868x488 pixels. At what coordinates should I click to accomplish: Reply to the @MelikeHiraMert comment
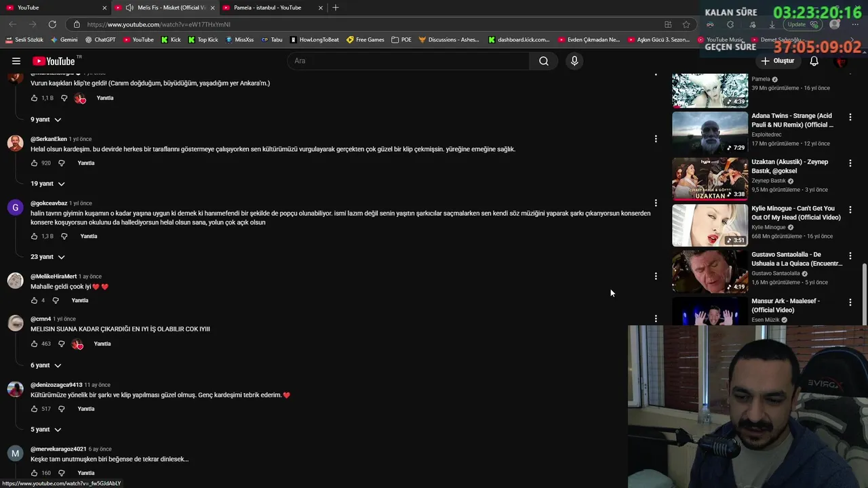tap(80, 300)
